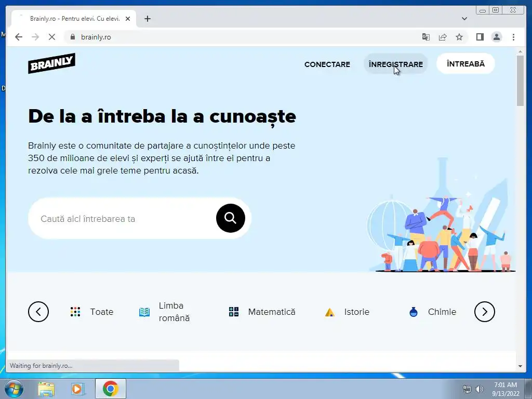Open the Istorie subject link
This screenshot has height=399, width=532.
[x=356, y=312]
